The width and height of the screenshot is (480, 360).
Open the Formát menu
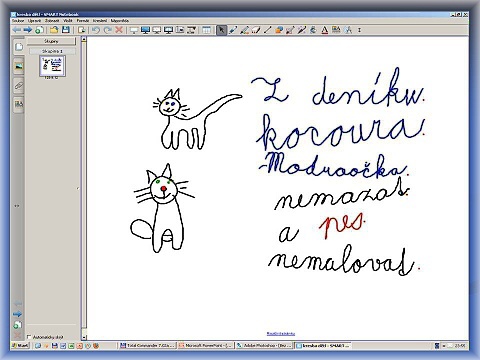pos(83,21)
